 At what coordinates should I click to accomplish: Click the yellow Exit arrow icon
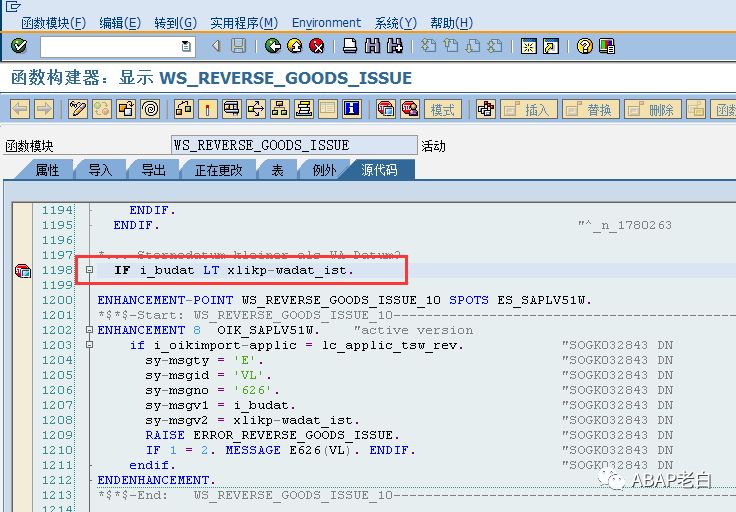point(295,46)
